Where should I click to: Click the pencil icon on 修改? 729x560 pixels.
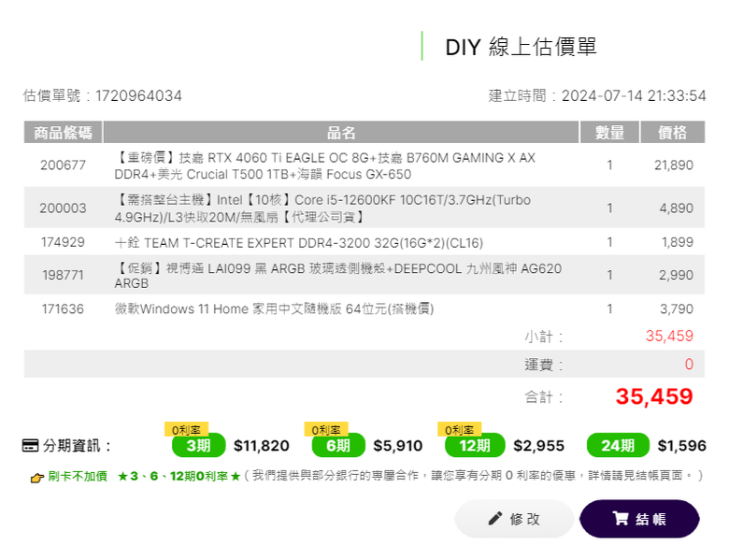click(495, 518)
